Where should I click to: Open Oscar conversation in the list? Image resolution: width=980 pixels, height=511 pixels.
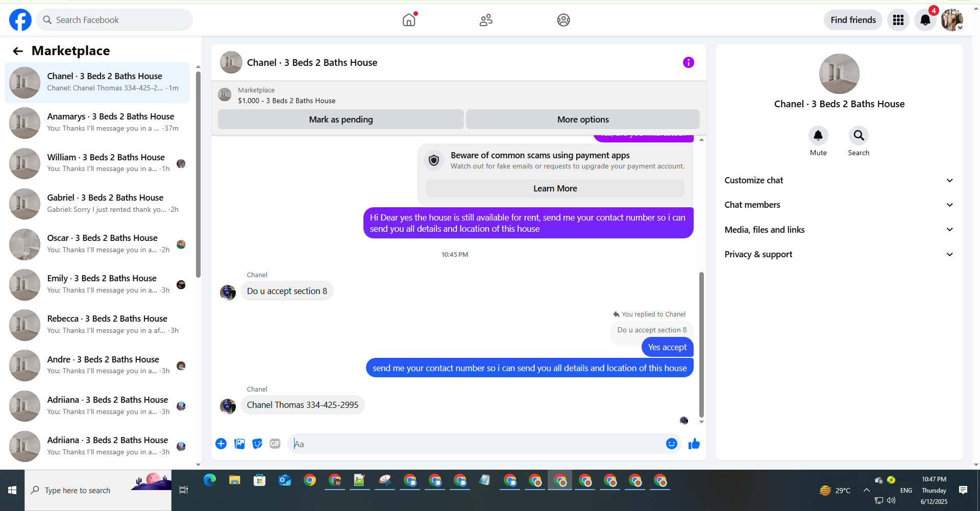coord(97,244)
